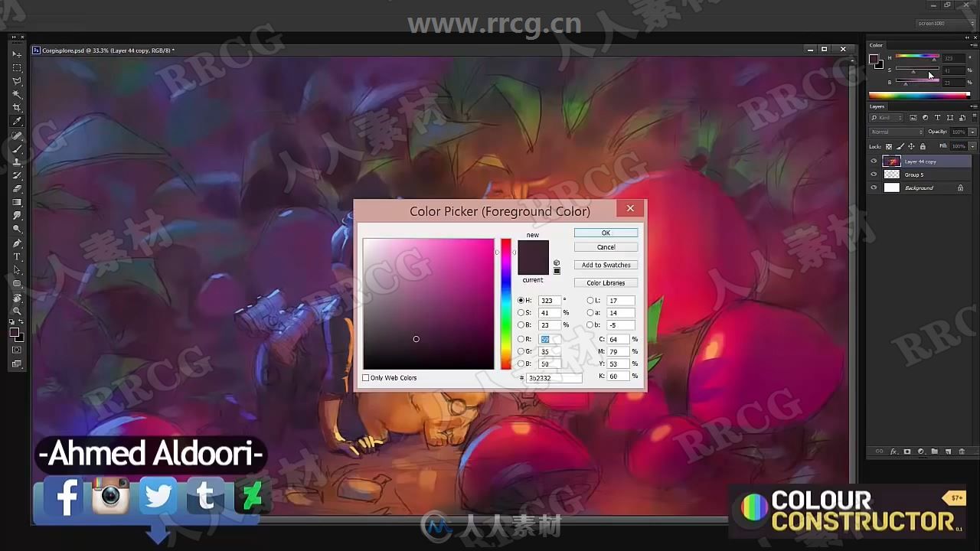Open the Fill dropdown arrow

pos(972,146)
